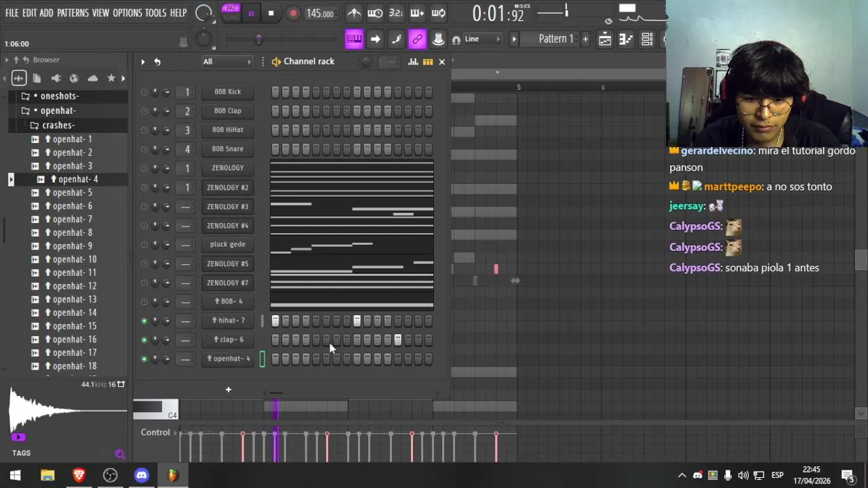Image resolution: width=868 pixels, height=488 pixels.
Task: Open the channel rack view toolbar icon
Action: [x=647, y=39]
